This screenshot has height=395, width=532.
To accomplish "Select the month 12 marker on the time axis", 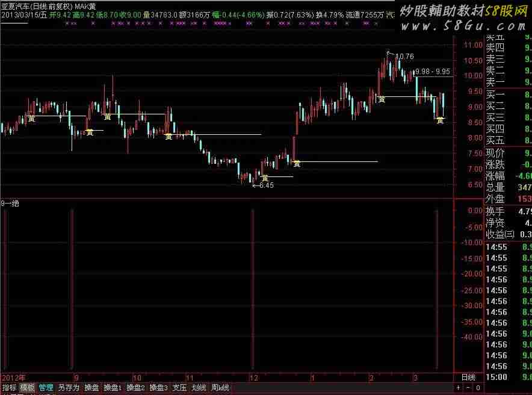I will 254,378.
